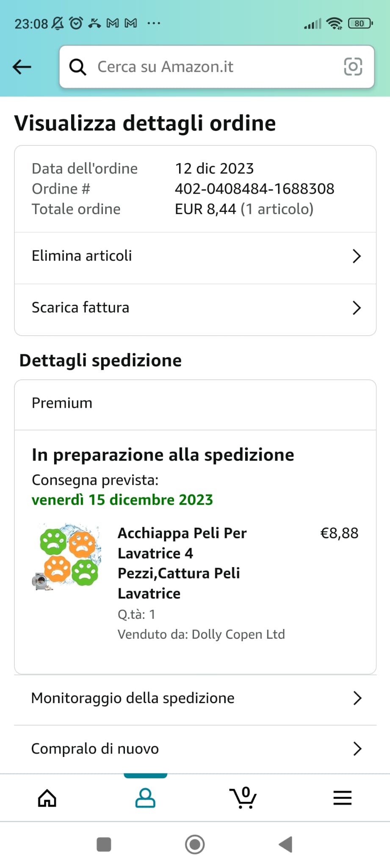Screen dimensions: 390x868
Task: Tap the Scarica fattura label
Action: pyautogui.click(x=80, y=308)
